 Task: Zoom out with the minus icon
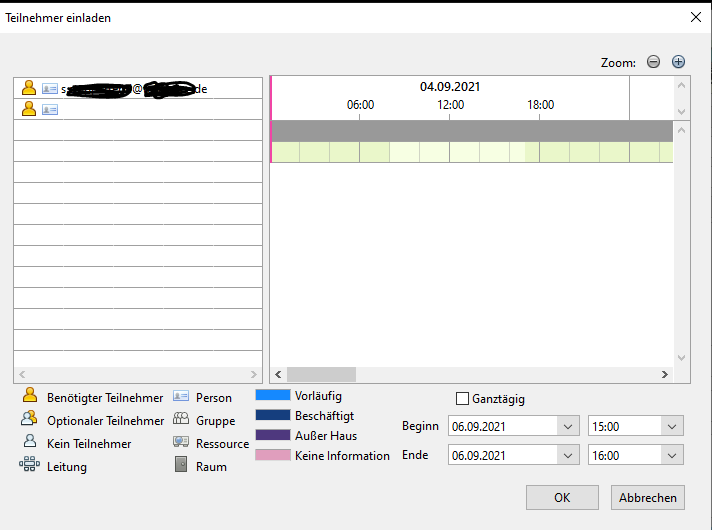[653, 62]
